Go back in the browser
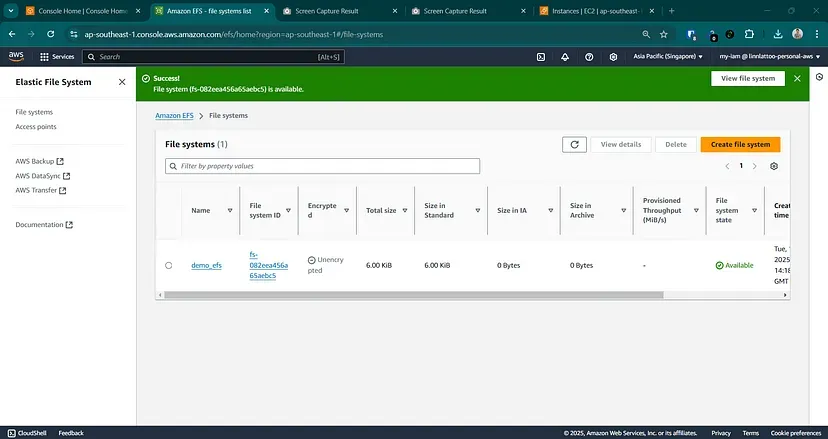 click(12, 34)
